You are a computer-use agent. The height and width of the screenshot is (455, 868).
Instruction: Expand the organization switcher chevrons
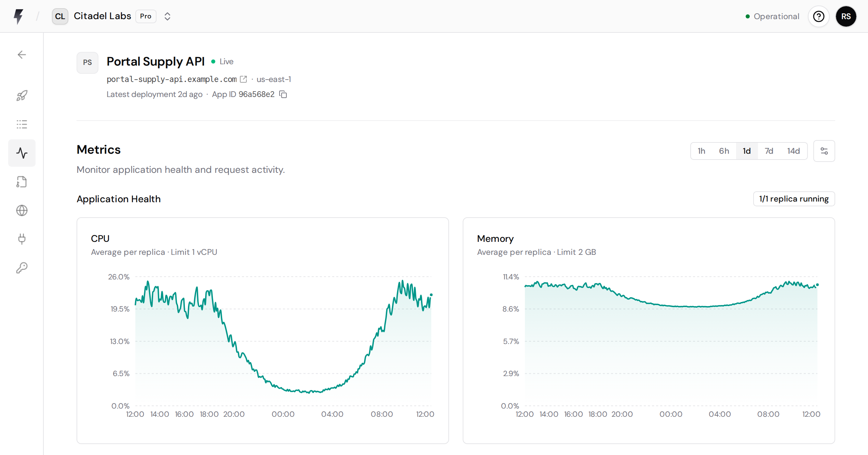tap(167, 16)
